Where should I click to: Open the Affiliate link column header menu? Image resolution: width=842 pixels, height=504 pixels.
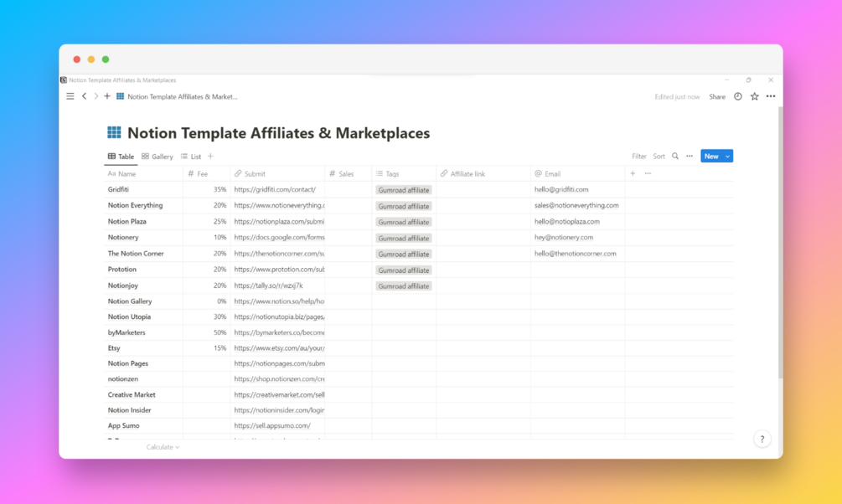pos(483,173)
